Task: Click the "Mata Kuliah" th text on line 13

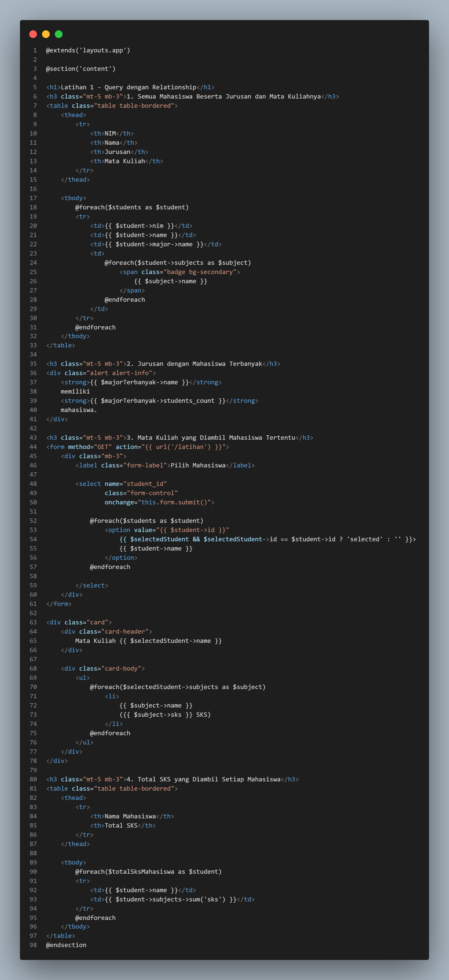Action: click(125, 161)
